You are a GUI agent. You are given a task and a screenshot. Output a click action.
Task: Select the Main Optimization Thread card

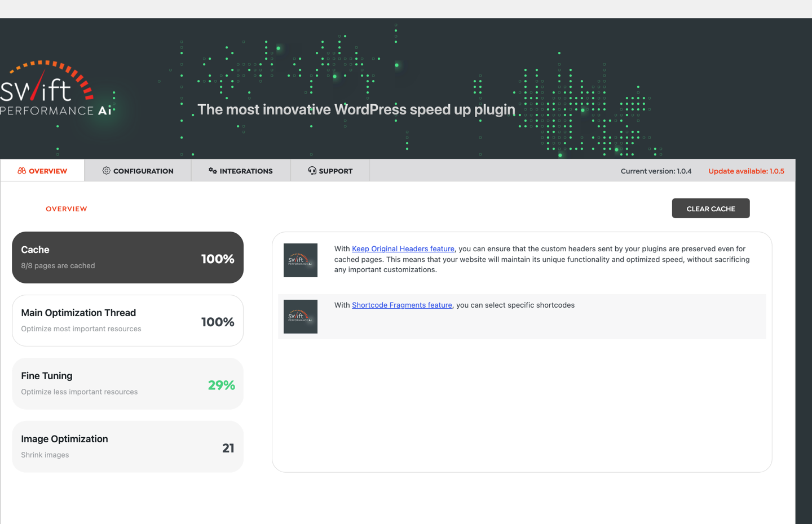click(x=127, y=321)
